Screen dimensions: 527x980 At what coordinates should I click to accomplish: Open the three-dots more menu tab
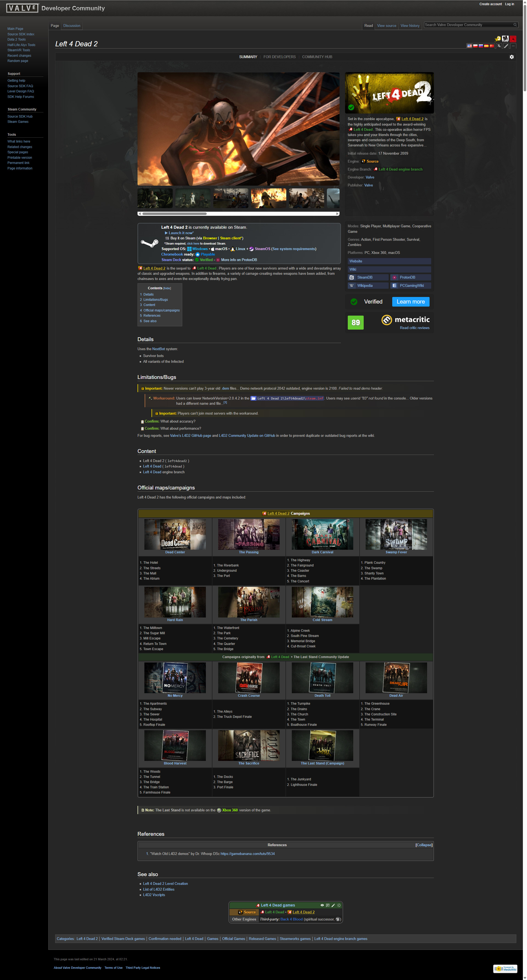coord(513,46)
